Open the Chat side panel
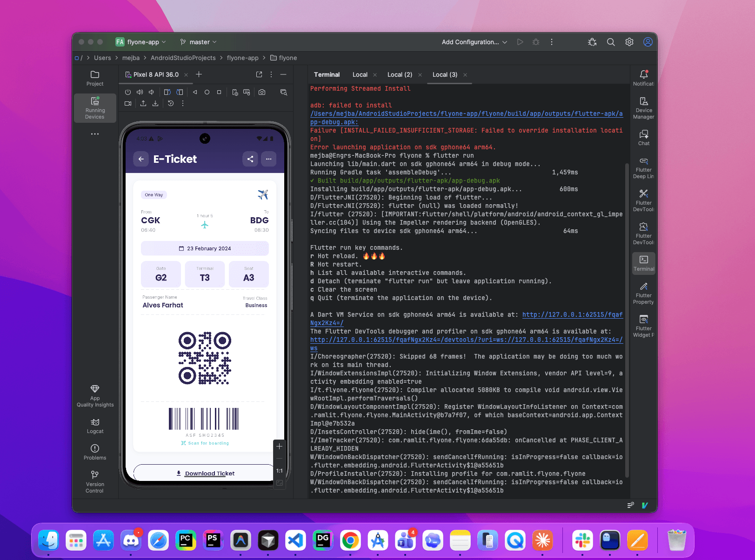The width and height of the screenshot is (755, 560). [x=644, y=138]
